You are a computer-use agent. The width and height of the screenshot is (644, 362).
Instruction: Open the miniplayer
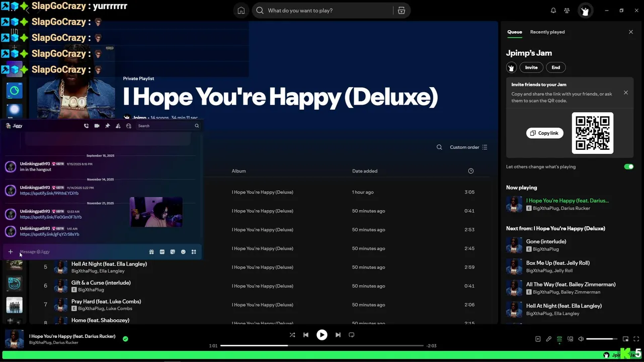(626, 339)
